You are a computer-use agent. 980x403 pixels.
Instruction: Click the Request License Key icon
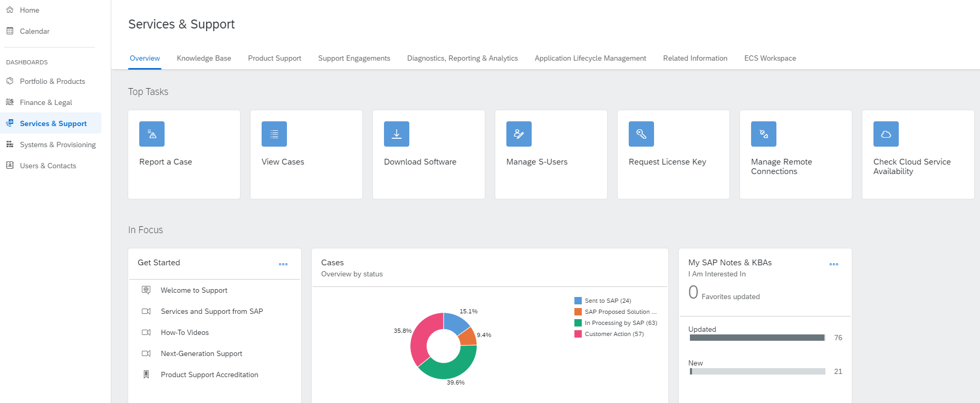click(641, 134)
